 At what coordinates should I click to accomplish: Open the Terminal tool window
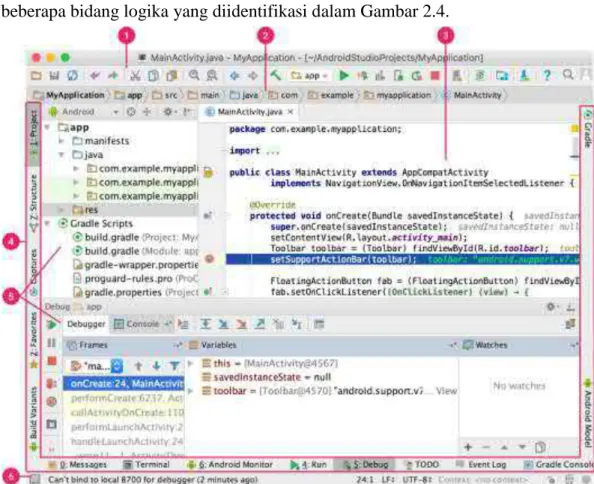click(x=147, y=465)
